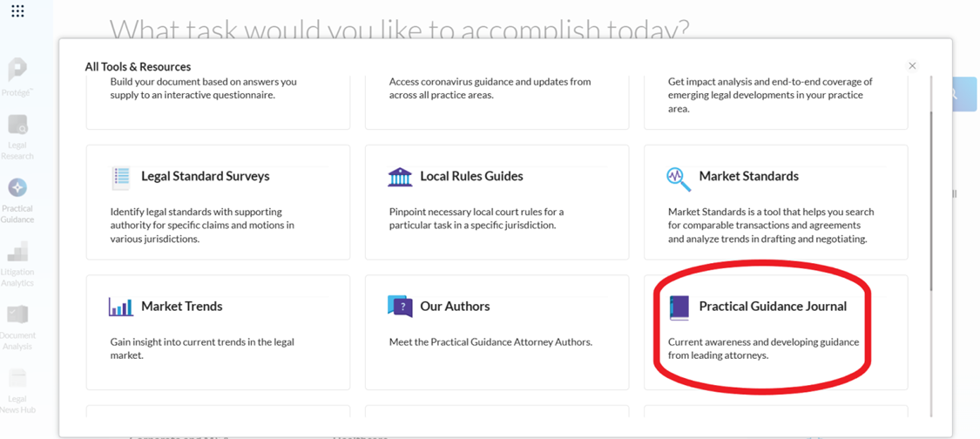Viewport: 980px width, 439px height.
Task: Click 'Identify legal standards with supporting' description
Action: tap(202, 225)
